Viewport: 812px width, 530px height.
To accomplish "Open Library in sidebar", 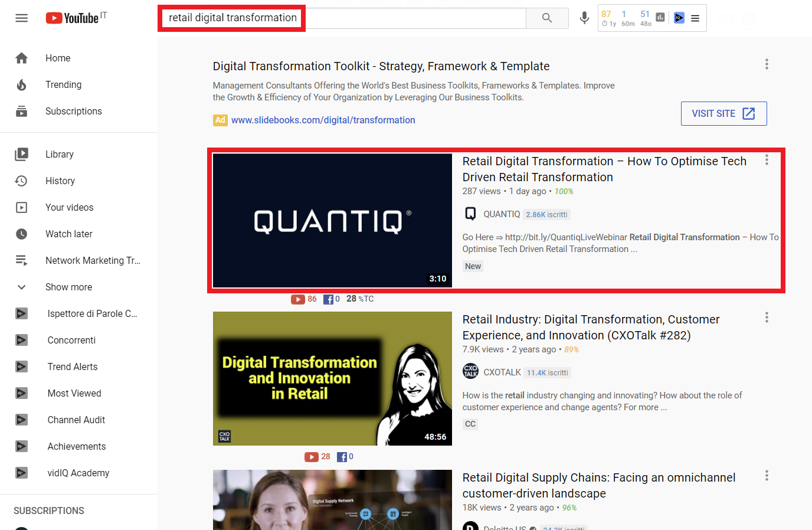I will click(x=78, y=154).
